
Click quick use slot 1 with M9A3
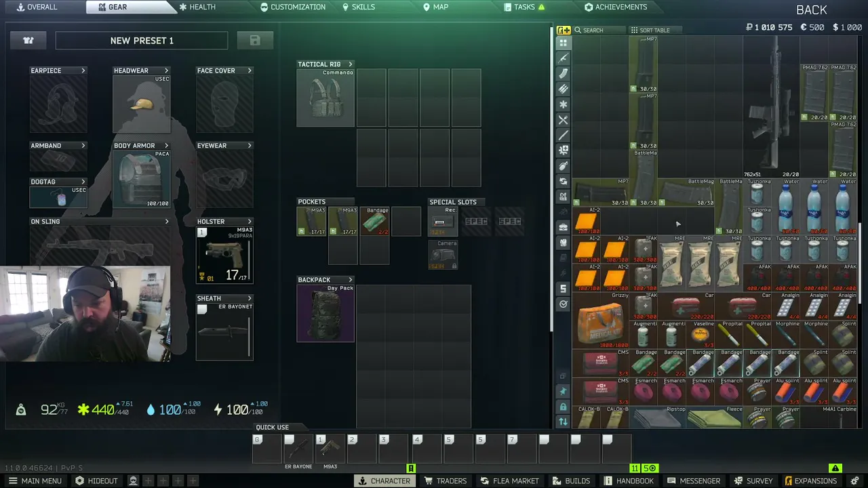330,449
